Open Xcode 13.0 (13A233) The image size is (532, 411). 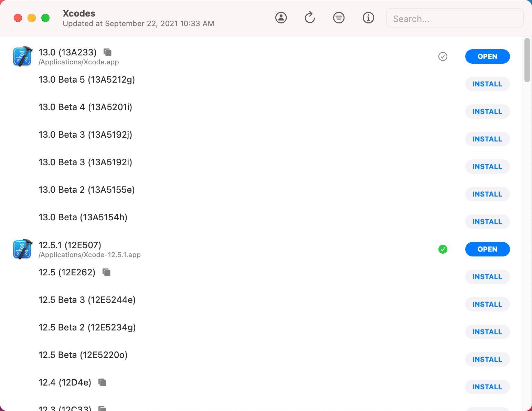[x=487, y=56]
